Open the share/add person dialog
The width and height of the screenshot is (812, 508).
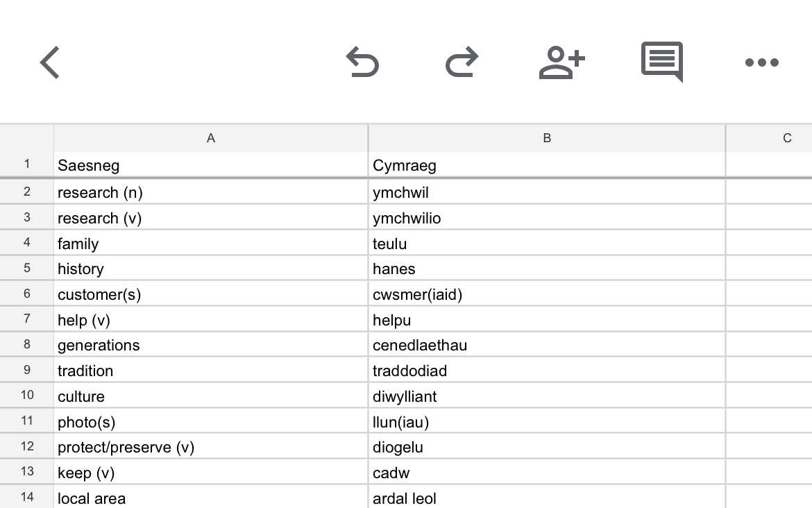[562, 62]
